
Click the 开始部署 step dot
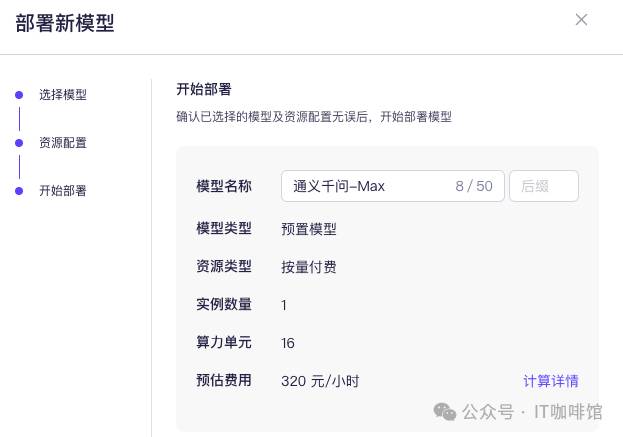tap(19, 191)
